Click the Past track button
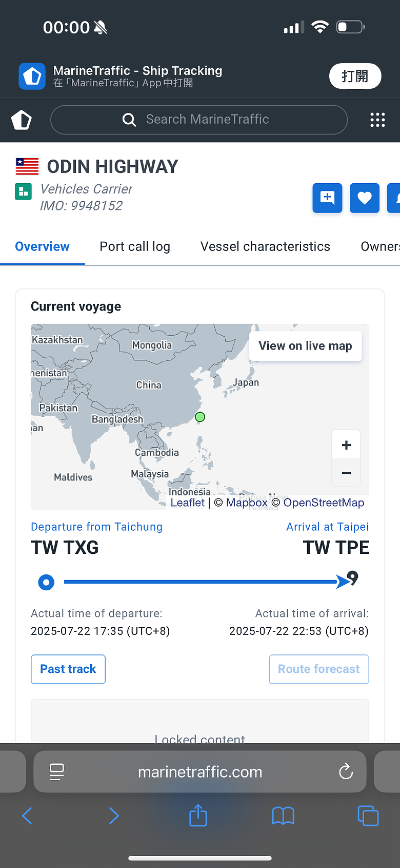 pyautogui.click(x=68, y=669)
